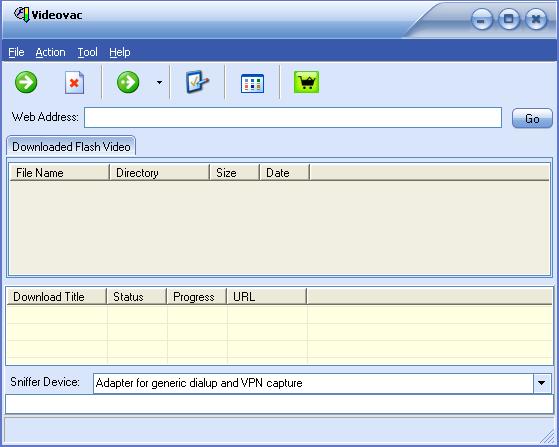Sort by File Name column header

[x=60, y=173]
